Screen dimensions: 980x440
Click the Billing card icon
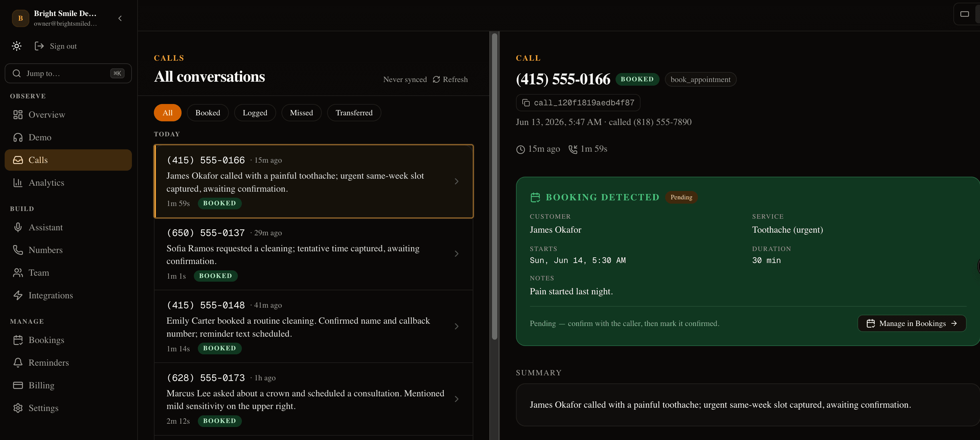[18, 385]
